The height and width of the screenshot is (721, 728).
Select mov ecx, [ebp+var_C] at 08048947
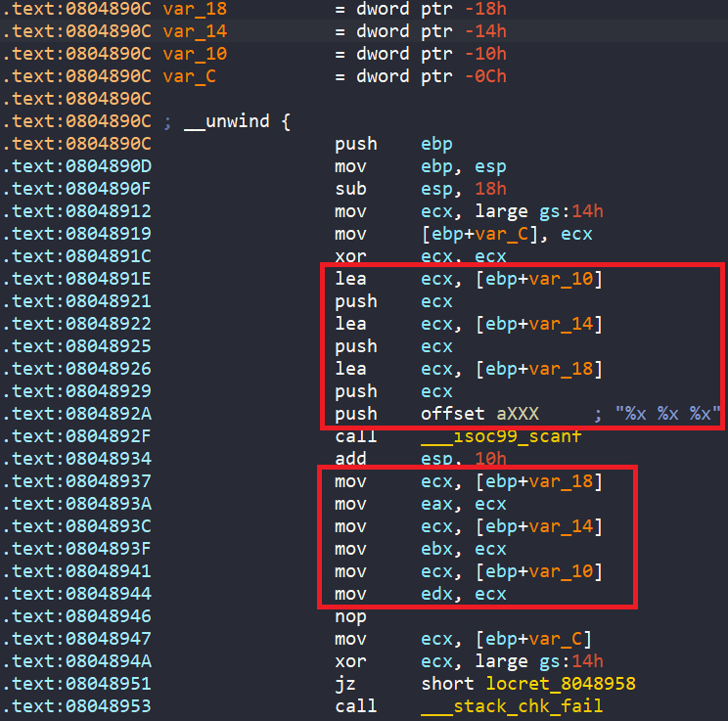click(x=464, y=639)
